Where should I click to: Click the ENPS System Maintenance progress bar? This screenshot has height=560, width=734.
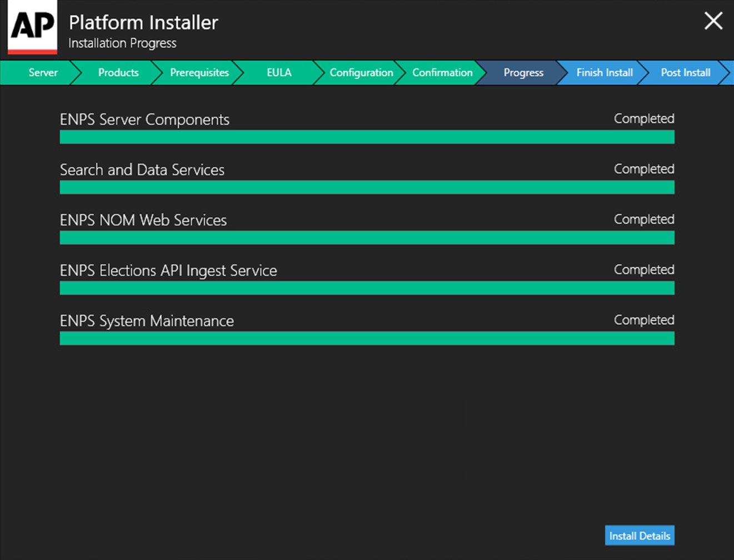[367, 338]
